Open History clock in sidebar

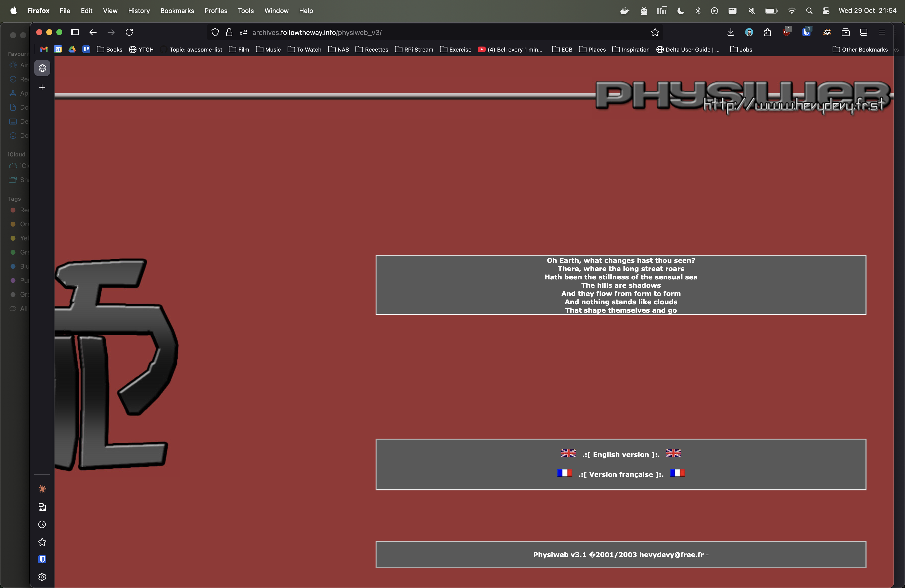(x=42, y=524)
